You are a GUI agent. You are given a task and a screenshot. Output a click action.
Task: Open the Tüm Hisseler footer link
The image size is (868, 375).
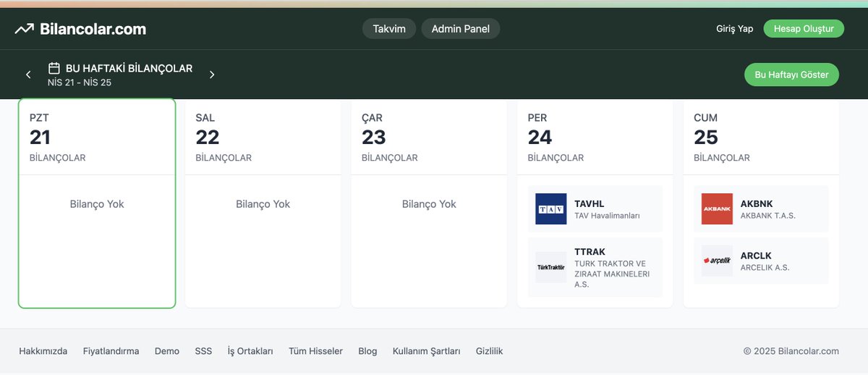pyautogui.click(x=315, y=351)
